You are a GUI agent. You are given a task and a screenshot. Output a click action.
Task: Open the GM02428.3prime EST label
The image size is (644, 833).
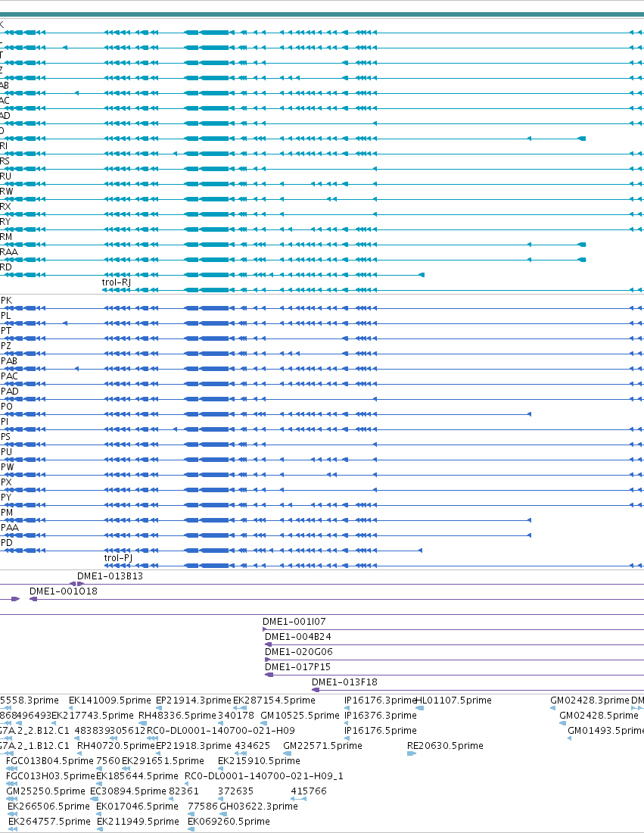590,700
